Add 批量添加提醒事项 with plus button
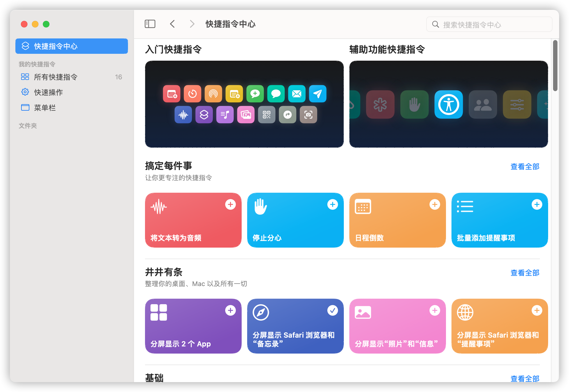This screenshot has width=569, height=392. (537, 205)
